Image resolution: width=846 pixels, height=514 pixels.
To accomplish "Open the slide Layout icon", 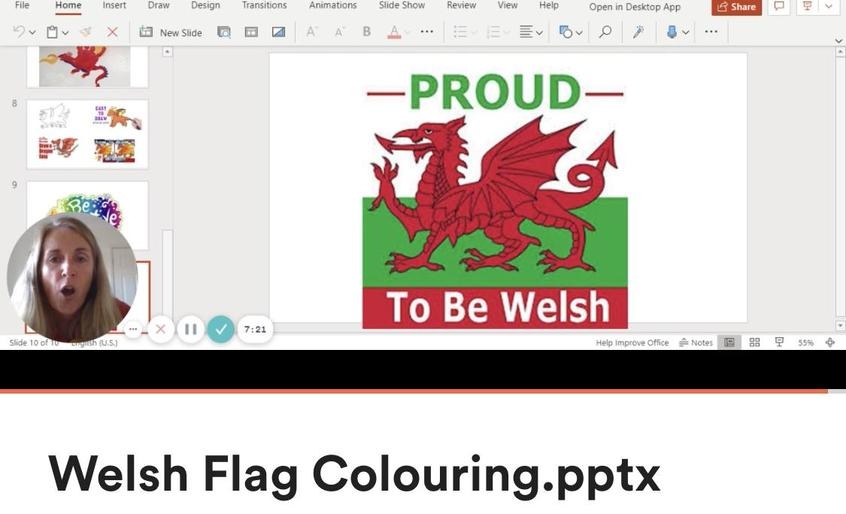I will click(x=251, y=32).
